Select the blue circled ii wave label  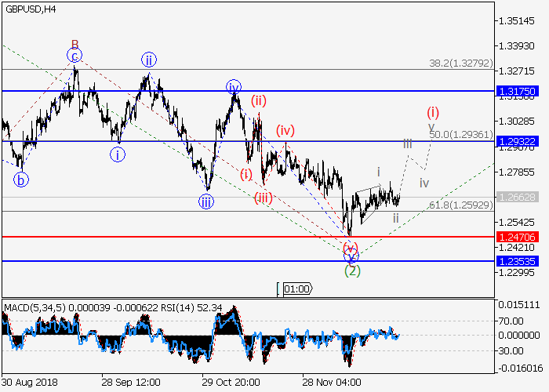pos(149,60)
